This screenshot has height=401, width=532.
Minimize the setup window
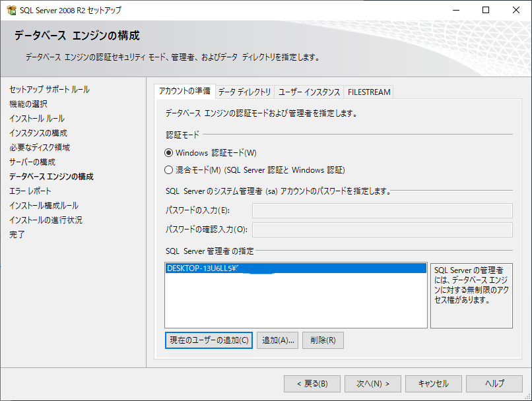pyautogui.click(x=455, y=11)
